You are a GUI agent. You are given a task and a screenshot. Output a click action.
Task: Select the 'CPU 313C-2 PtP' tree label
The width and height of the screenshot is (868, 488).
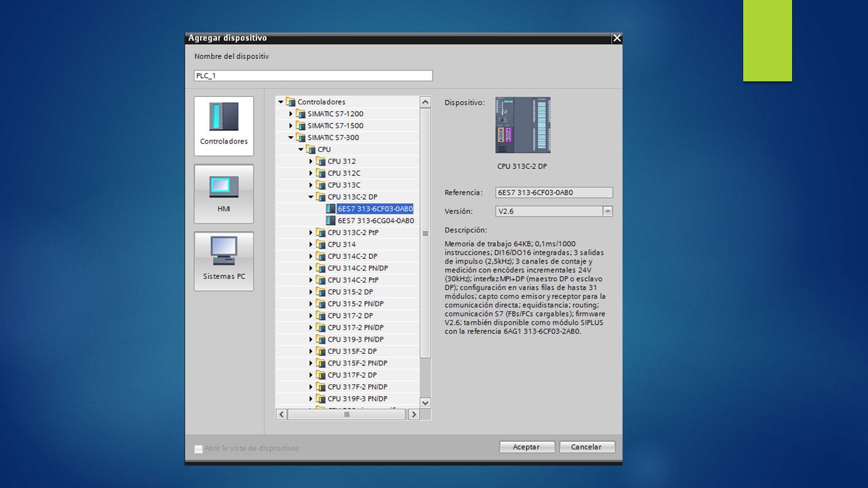click(x=353, y=232)
